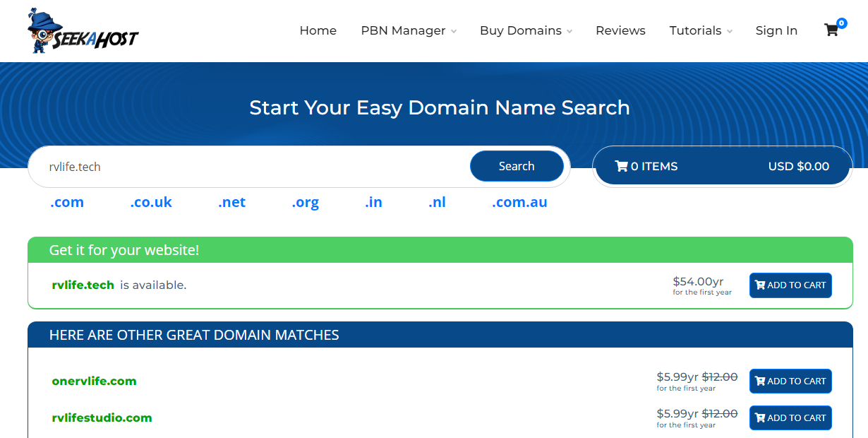Open the Tutorials dropdown menu

click(x=700, y=31)
